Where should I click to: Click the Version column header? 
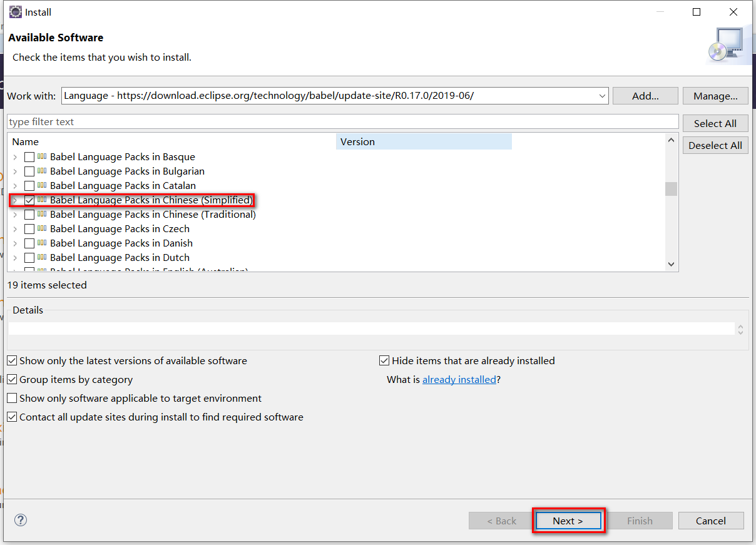point(357,141)
